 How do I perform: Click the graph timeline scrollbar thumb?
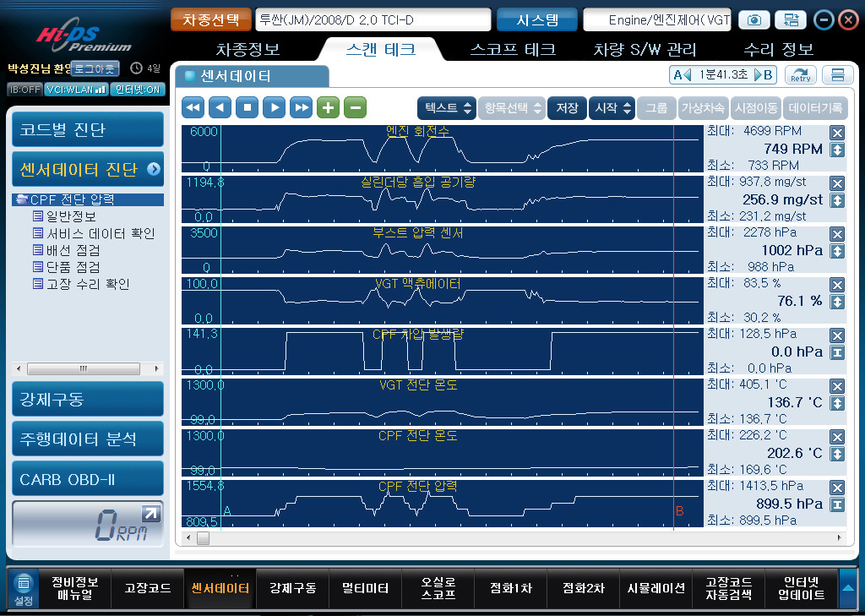point(203,537)
